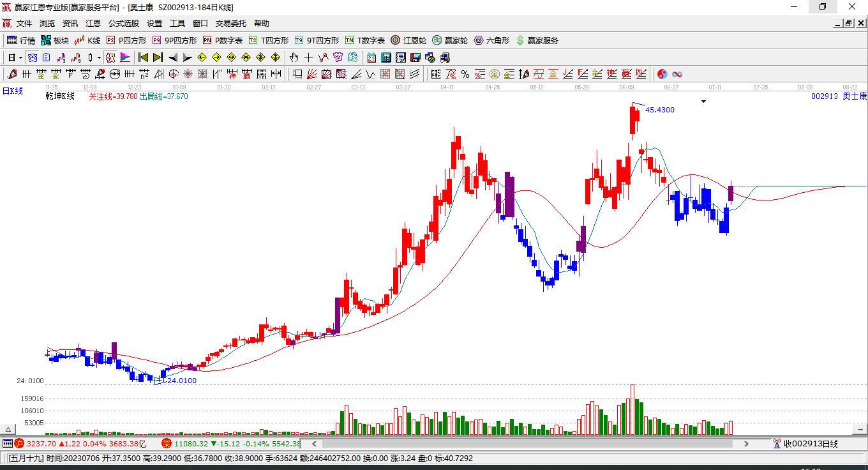This screenshot has width=868, height=470.
Task: Click the 关注线=39.780 label
Action: pos(113,96)
